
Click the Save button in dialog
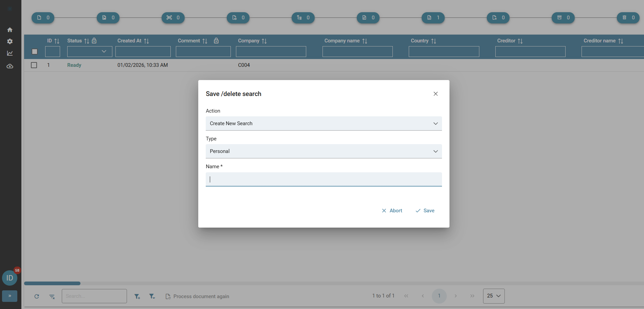point(425,211)
